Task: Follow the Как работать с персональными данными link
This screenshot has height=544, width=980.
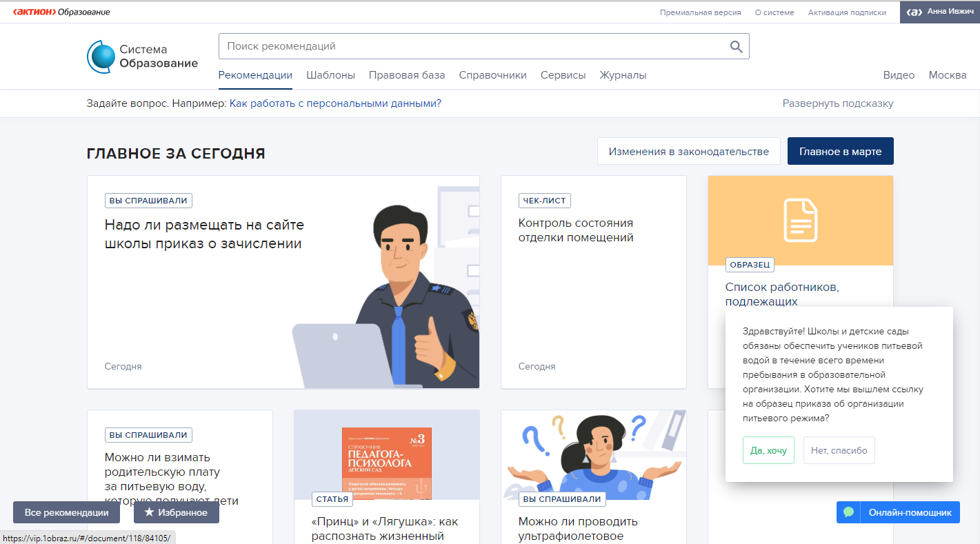Action: 335,103
